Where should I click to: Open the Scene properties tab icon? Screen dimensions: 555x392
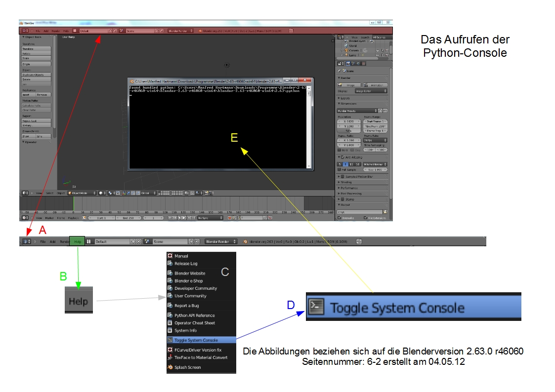pyautogui.click(x=354, y=64)
